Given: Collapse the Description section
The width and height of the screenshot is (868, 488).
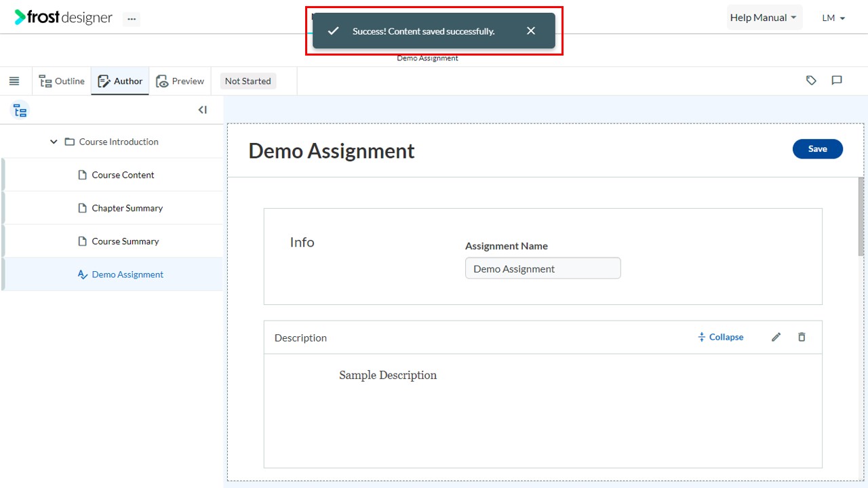Looking at the screenshot, I should (720, 337).
